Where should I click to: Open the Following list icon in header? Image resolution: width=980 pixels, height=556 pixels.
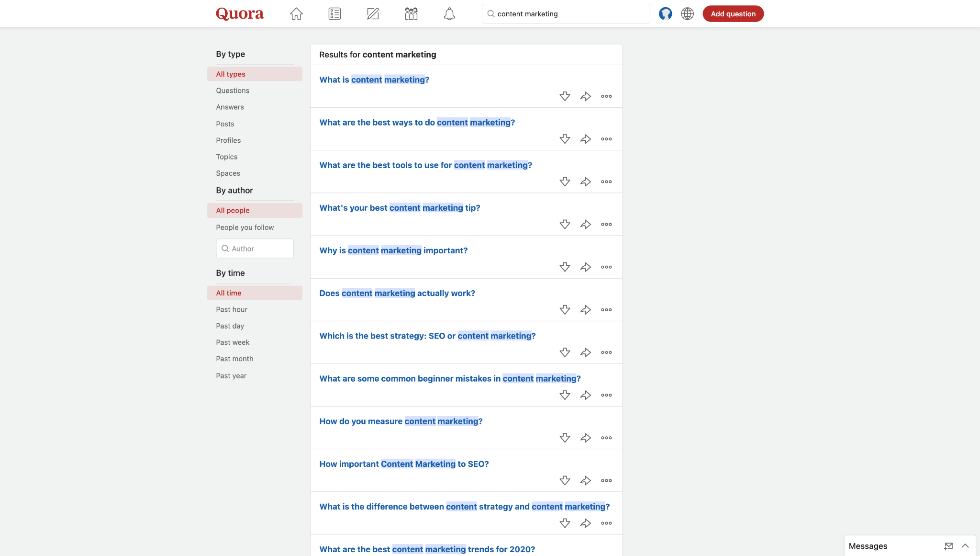click(x=334, y=14)
